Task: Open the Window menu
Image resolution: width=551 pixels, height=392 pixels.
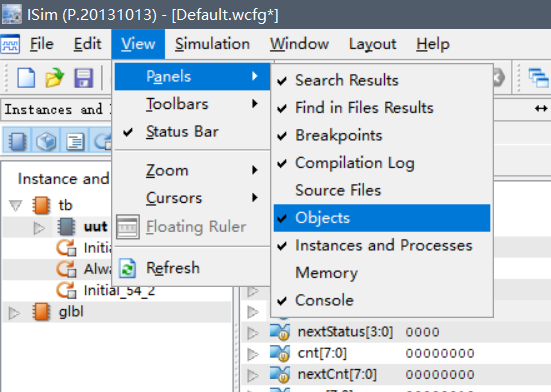Action: (x=299, y=44)
